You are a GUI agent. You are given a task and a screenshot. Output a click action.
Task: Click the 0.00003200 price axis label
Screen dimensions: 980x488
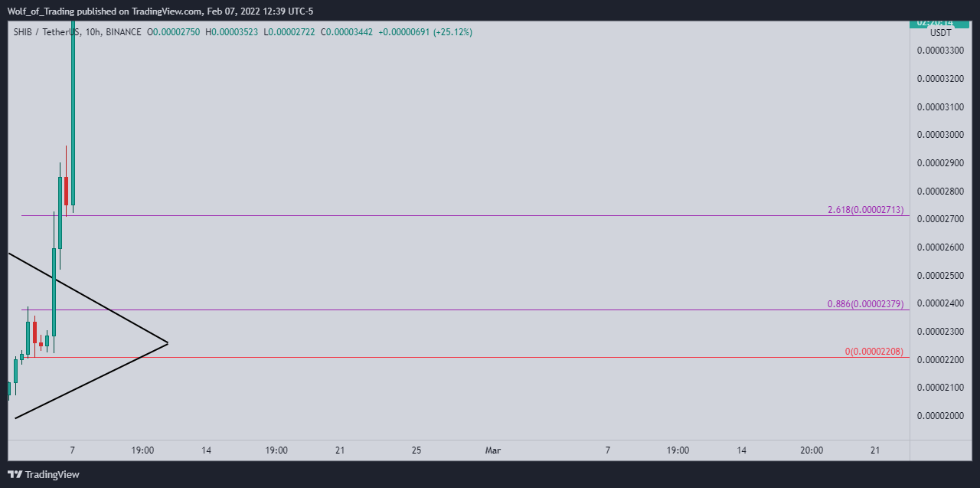tap(940, 79)
